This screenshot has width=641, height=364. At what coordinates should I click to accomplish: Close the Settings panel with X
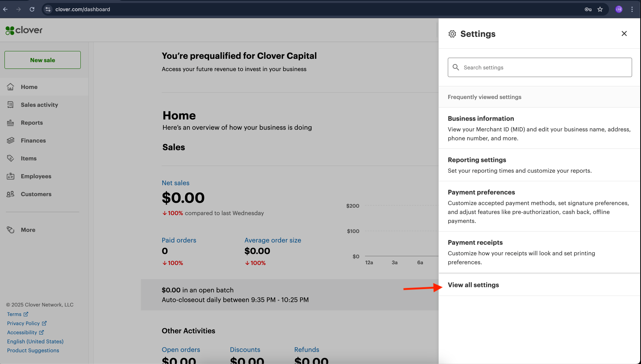[x=624, y=33]
